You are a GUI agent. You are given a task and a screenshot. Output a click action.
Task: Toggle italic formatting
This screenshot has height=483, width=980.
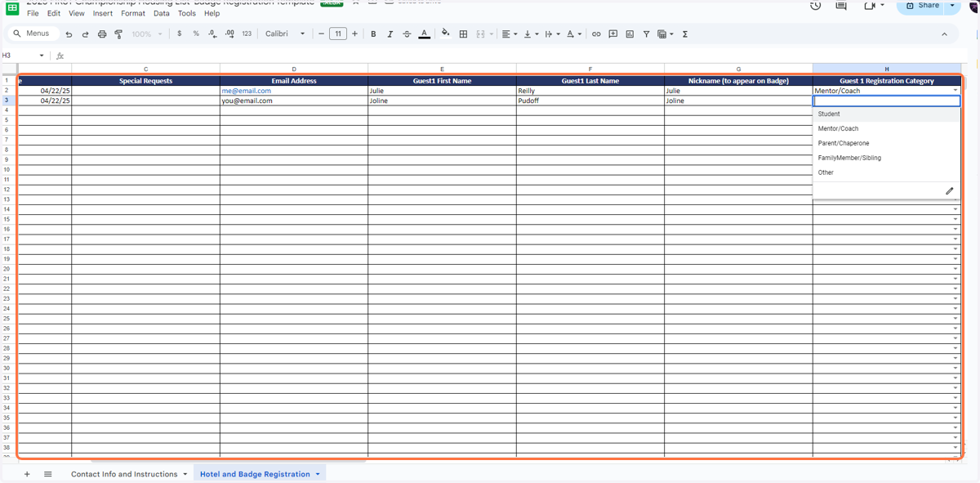coord(390,34)
